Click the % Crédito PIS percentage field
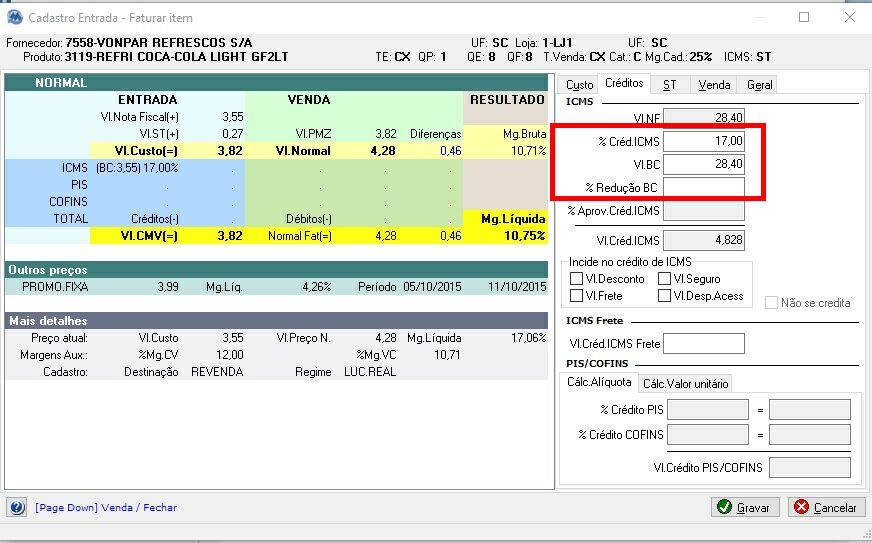Image resolution: width=872 pixels, height=543 pixels. 707,410
